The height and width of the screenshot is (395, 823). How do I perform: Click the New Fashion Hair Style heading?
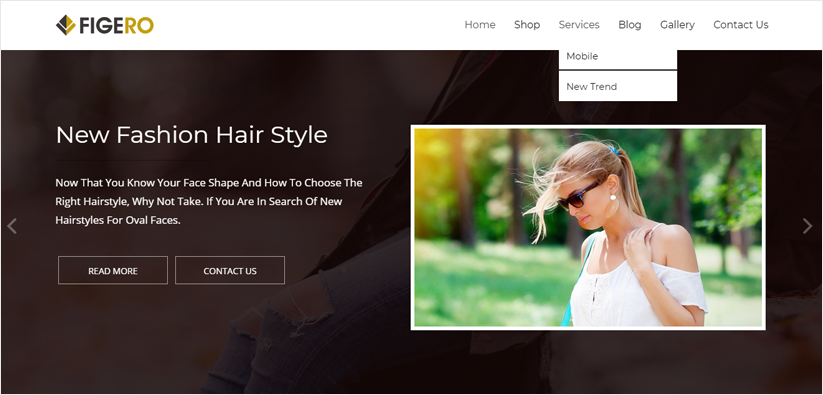[192, 135]
